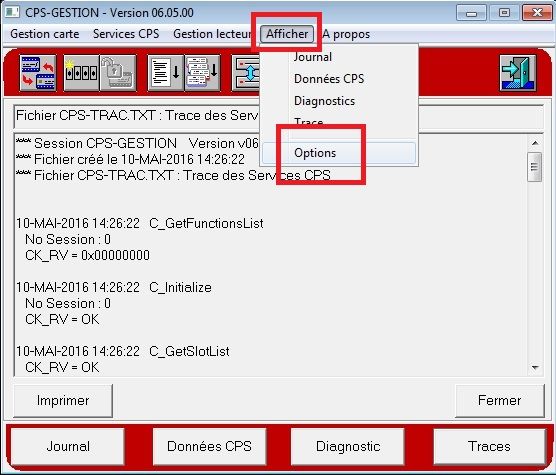Click the PIN code digits toolbar icon

tap(81, 73)
